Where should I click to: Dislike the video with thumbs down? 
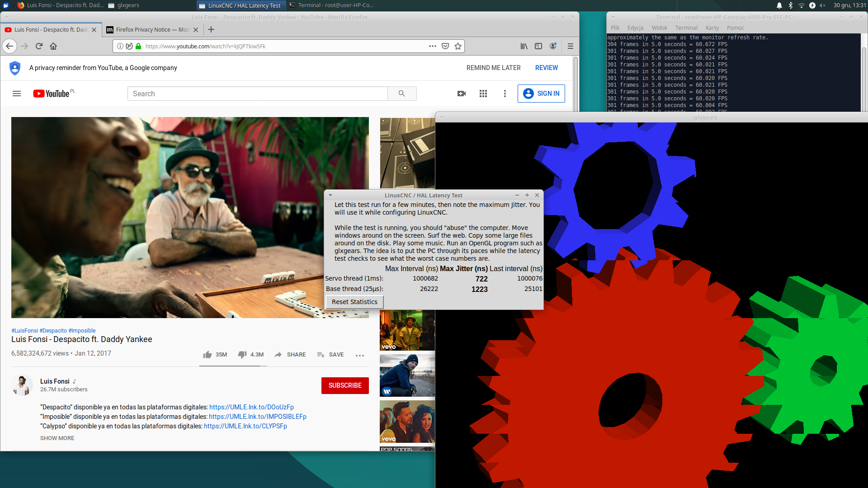pyautogui.click(x=242, y=355)
